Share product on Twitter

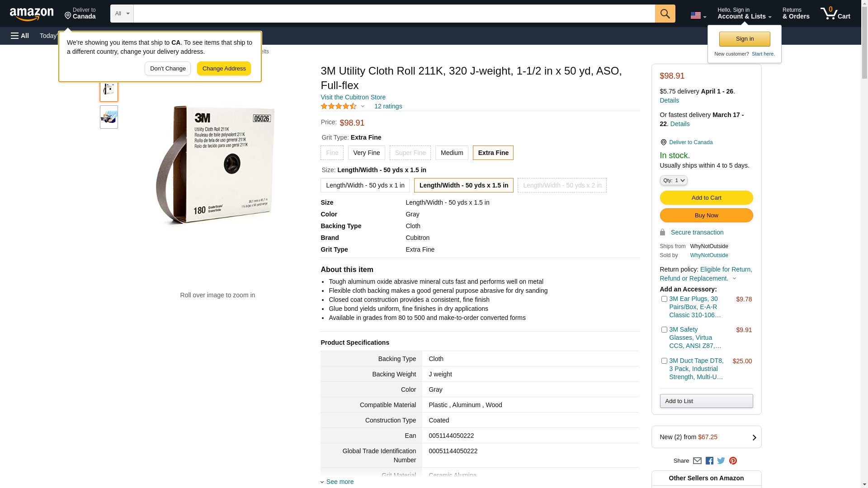[x=721, y=461]
